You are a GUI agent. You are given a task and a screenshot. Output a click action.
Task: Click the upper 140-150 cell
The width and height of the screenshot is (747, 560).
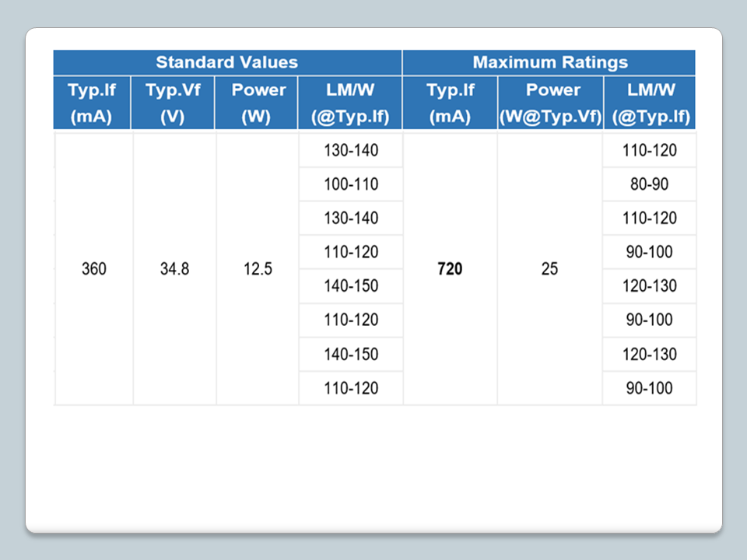(350, 286)
